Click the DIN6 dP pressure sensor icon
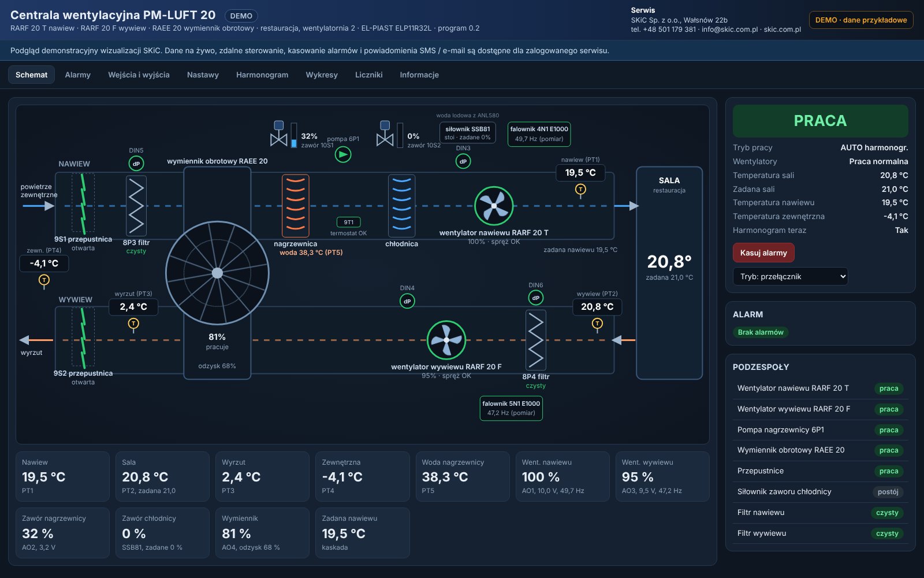 click(536, 298)
